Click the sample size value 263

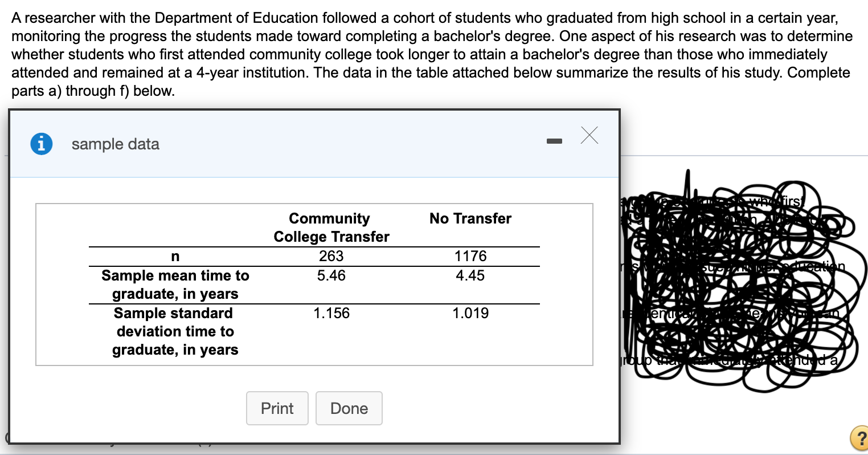330,256
